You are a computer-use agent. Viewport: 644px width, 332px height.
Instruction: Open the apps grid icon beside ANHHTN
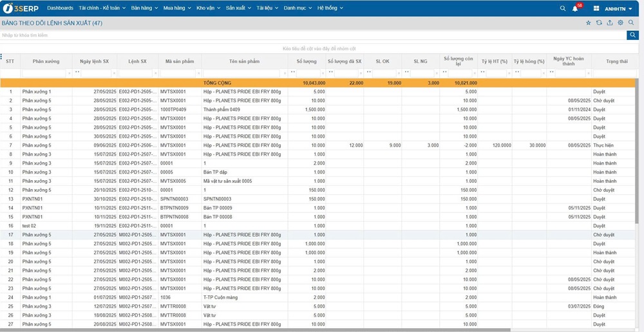596,8
